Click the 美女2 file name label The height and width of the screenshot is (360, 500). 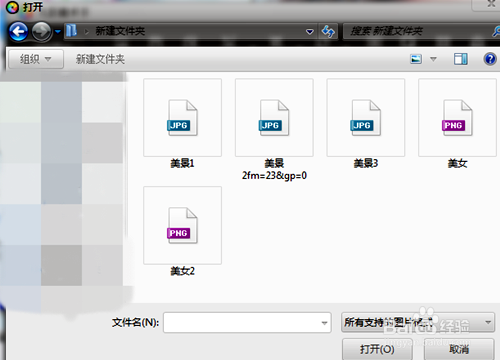pyautogui.click(x=182, y=271)
